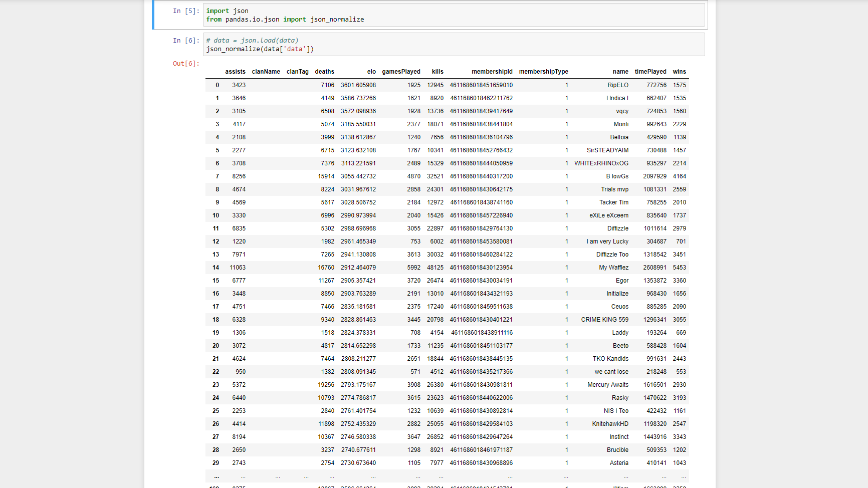Click timePlayed value 1616501
Viewport: 868px width, 488px height.
click(655, 385)
